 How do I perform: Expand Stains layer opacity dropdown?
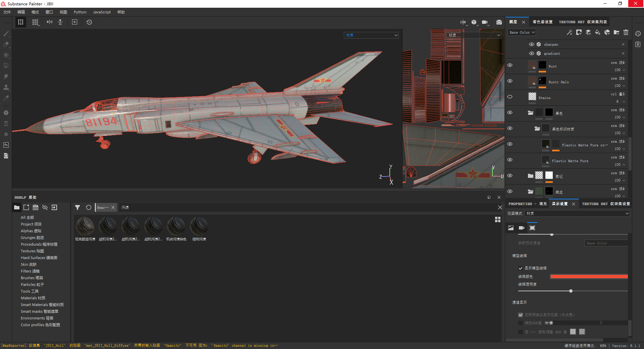624,102
